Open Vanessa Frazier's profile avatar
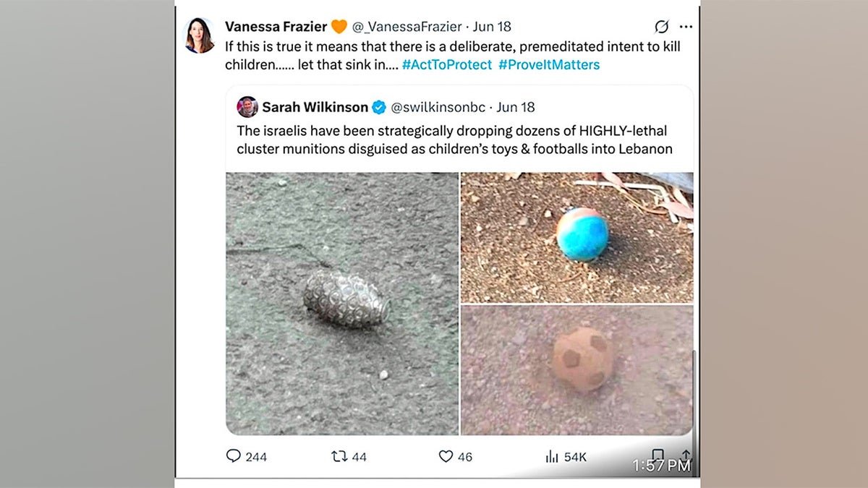 coord(200,35)
